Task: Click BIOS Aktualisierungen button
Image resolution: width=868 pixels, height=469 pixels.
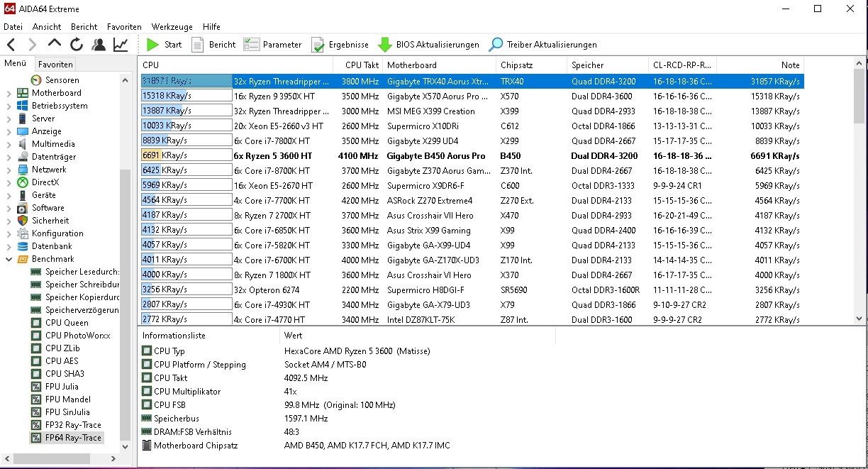Action: 428,45
